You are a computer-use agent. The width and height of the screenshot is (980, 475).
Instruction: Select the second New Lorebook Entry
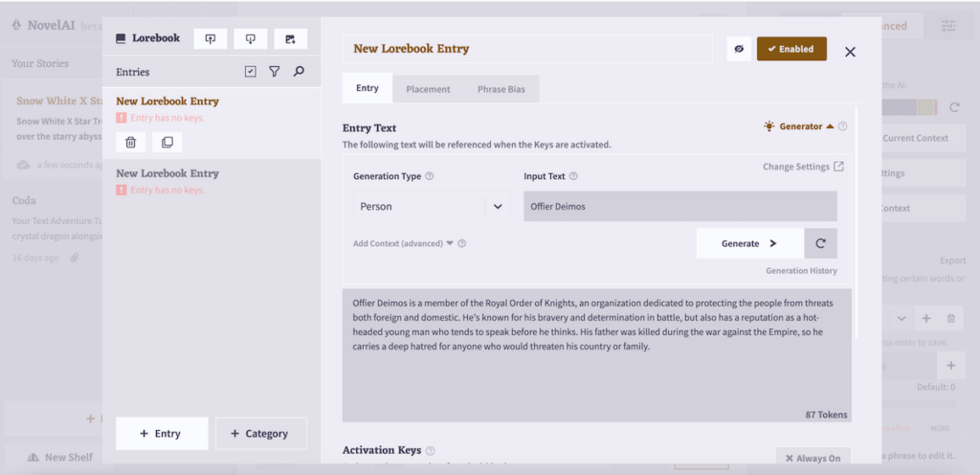[212, 181]
